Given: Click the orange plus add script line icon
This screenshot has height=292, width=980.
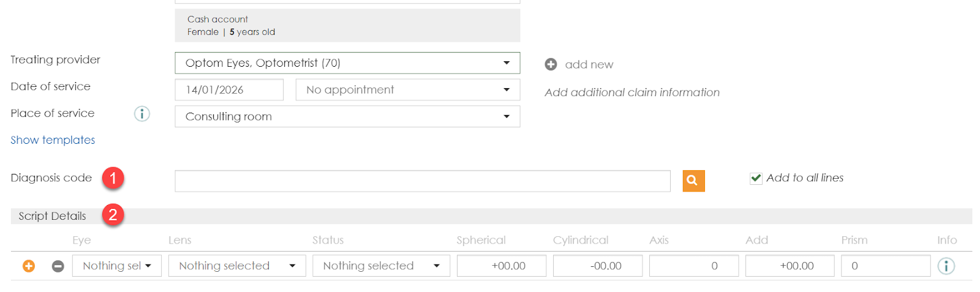Looking at the screenshot, I should pos(29,266).
